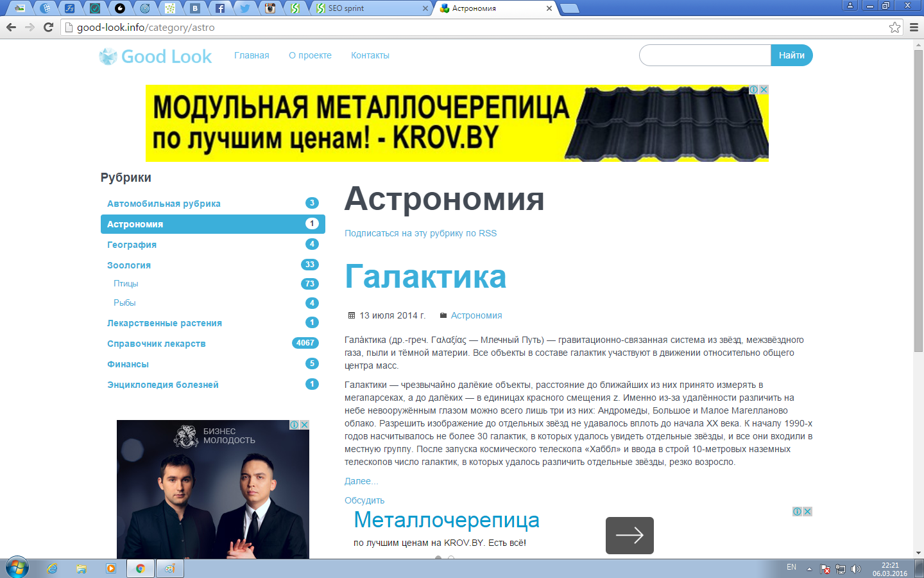Open Windows Explorer from taskbar
Viewport: 924px width, 578px height.
(x=81, y=568)
